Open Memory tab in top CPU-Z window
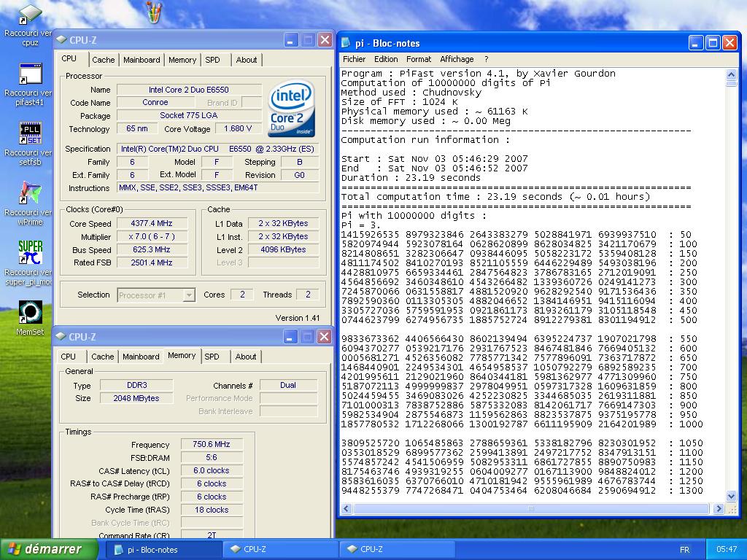The width and height of the screenshot is (747, 560). (x=182, y=60)
